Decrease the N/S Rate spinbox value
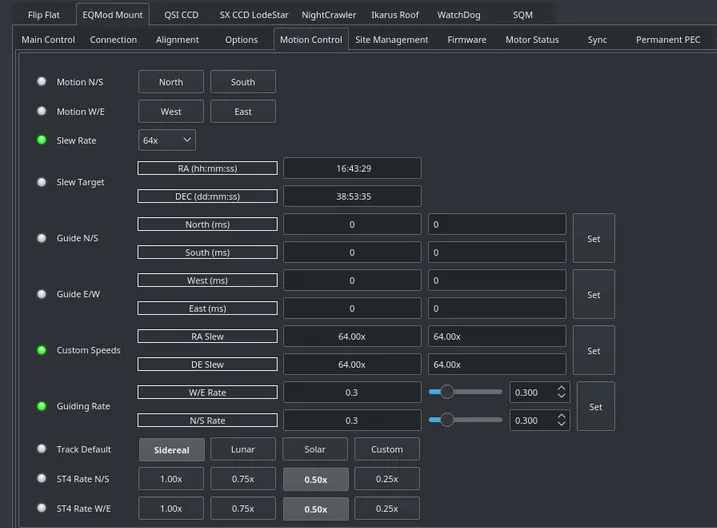This screenshot has height=528, width=717. click(562, 424)
